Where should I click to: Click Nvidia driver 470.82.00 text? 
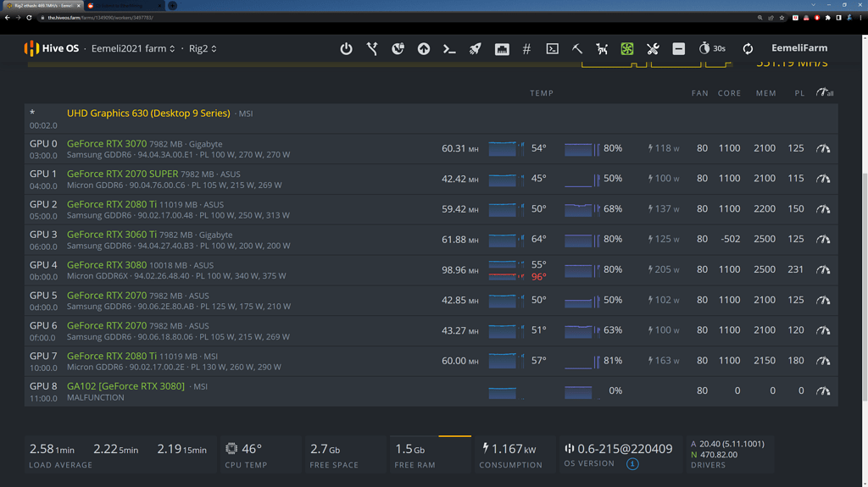point(718,454)
